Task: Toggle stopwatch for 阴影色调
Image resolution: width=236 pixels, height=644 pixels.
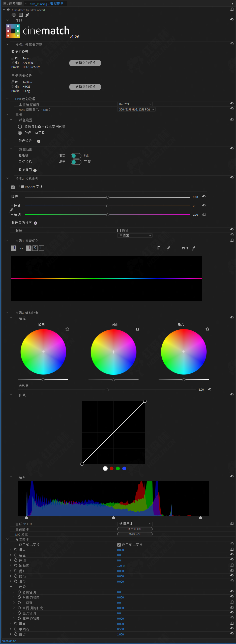Action: (19, 592)
